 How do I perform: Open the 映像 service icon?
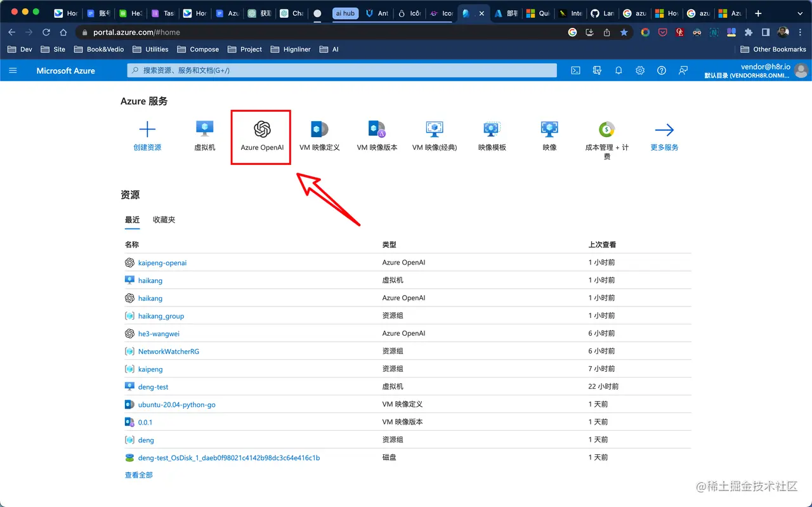[x=549, y=129]
